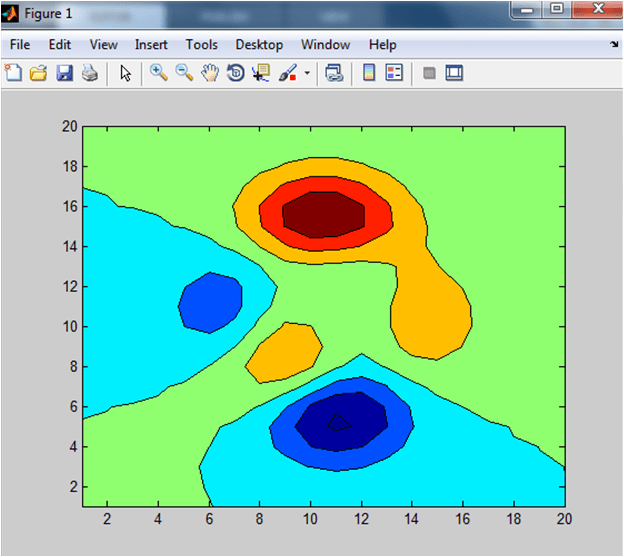The width and height of the screenshot is (624, 557).
Task: Click the dark red contour peak region
Action: tap(323, 215)
